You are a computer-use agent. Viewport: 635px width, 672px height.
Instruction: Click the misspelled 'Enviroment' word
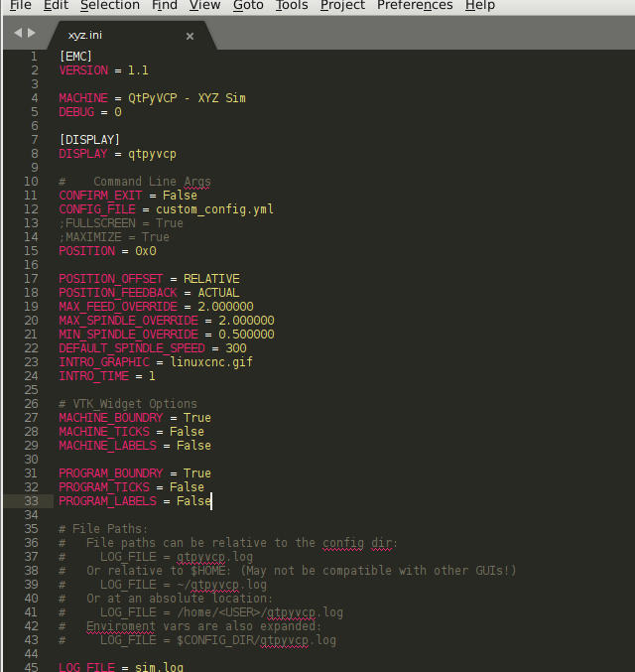tap(121, 626)
